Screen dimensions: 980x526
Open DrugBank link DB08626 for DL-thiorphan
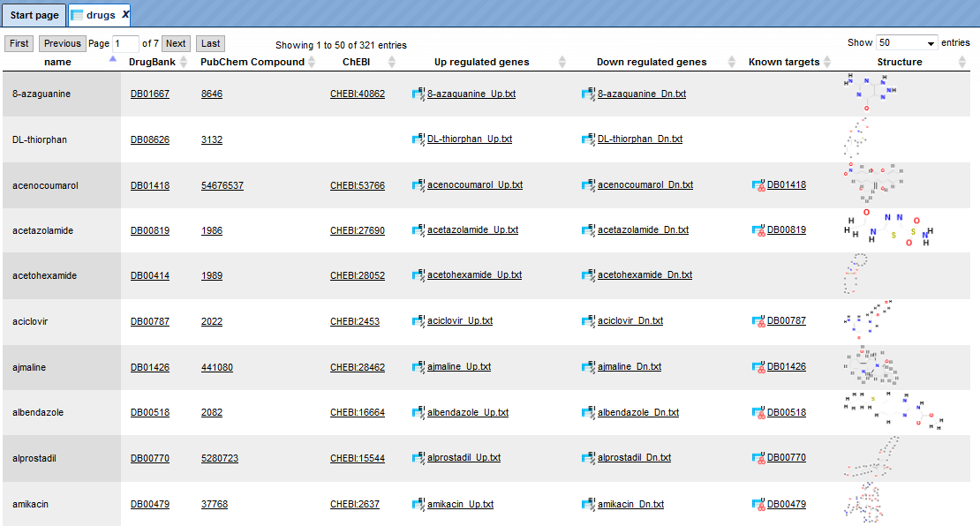(150, 139)
